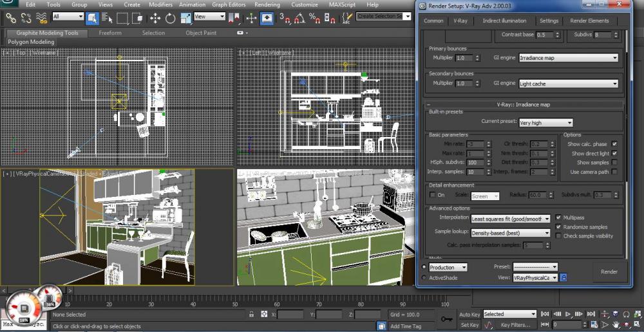The image size is (644, 332).
Task: Choose the Bind to Space Warp tool
Action: point(41,18)
